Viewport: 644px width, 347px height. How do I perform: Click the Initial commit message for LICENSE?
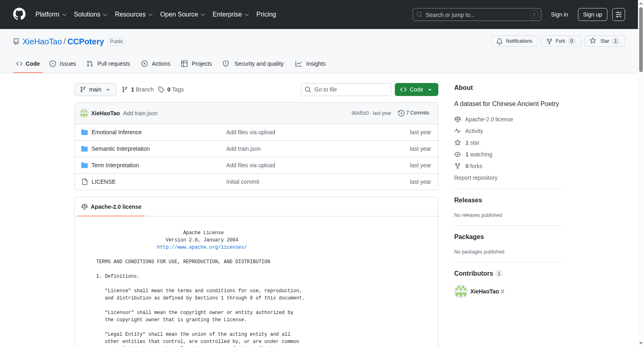[x=243, y=182]
